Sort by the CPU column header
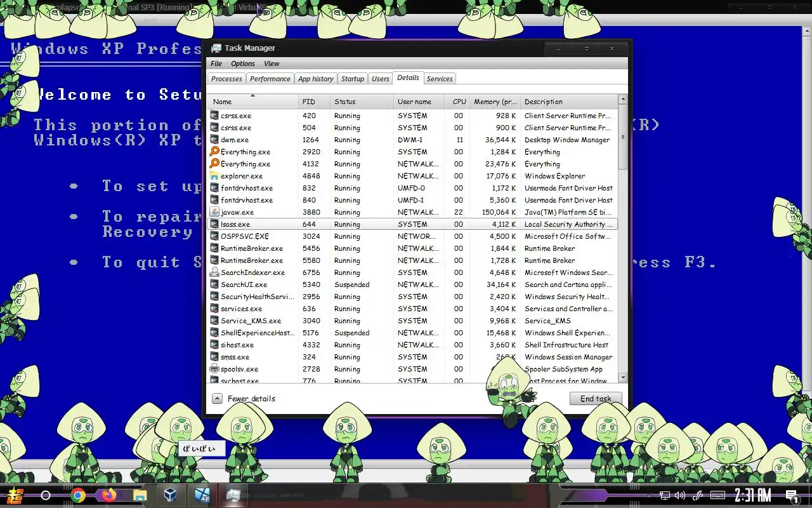Viewport: 812px width, 508px height. coord(457,102)
